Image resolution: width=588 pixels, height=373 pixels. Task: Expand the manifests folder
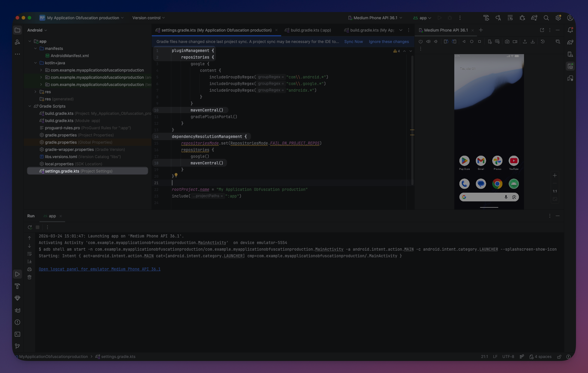(x=35, y=48)
